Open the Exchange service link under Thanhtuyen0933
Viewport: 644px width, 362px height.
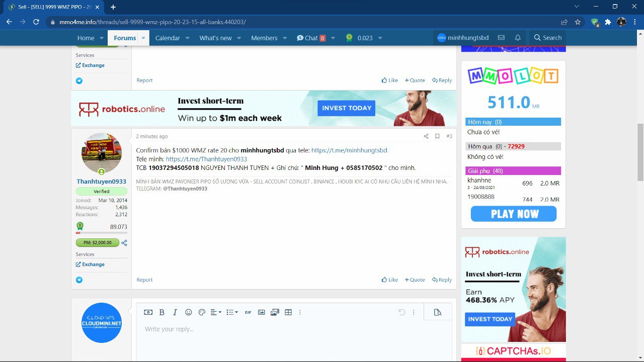pyautogui.click(x=90, y=264)
